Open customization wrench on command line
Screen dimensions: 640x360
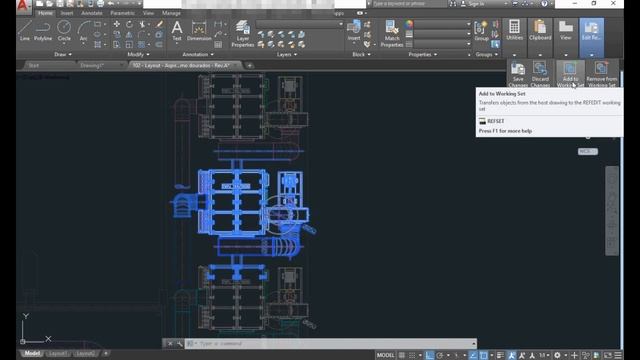180,344
